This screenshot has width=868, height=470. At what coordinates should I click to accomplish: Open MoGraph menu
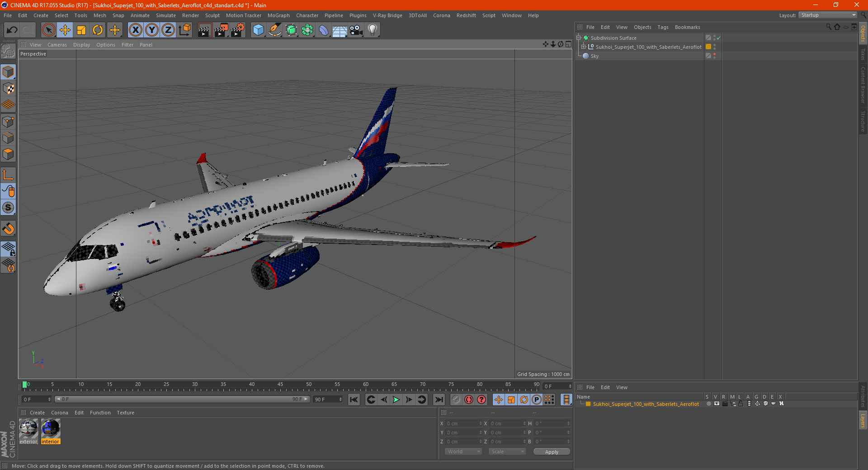coord(278,15)
